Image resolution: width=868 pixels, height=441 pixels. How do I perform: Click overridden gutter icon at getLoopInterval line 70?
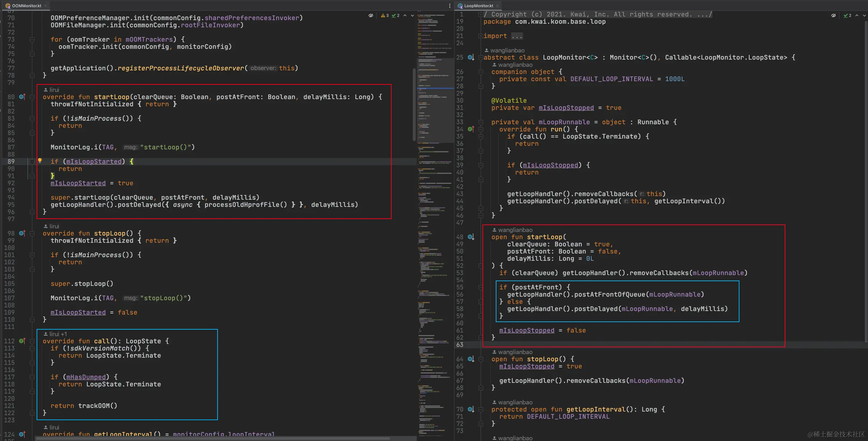471,409
